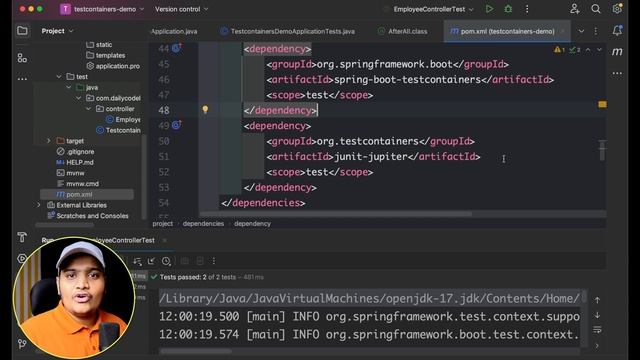Viewport: 640px width, 360px height.
Task: Collapse the com.dailycodel package
Action: pos(79,98)
